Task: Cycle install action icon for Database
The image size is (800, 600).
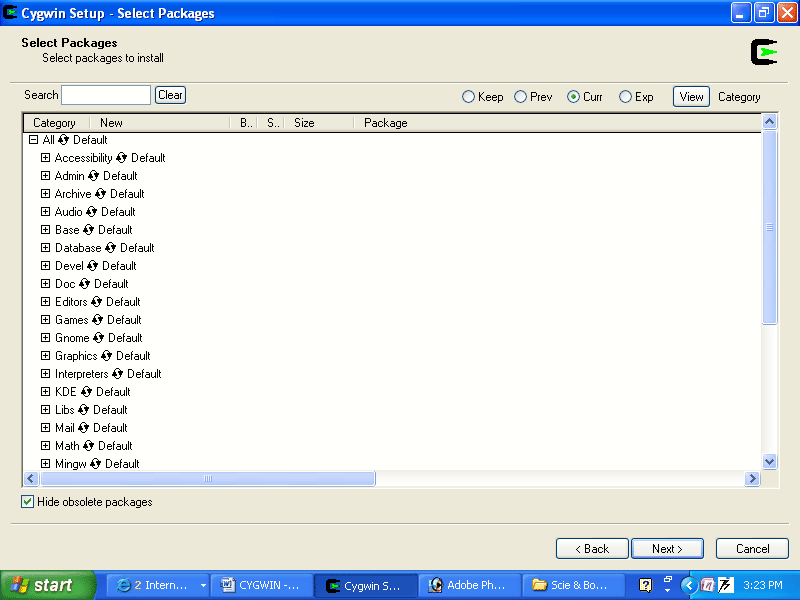Action: click(x=110, y=248)
